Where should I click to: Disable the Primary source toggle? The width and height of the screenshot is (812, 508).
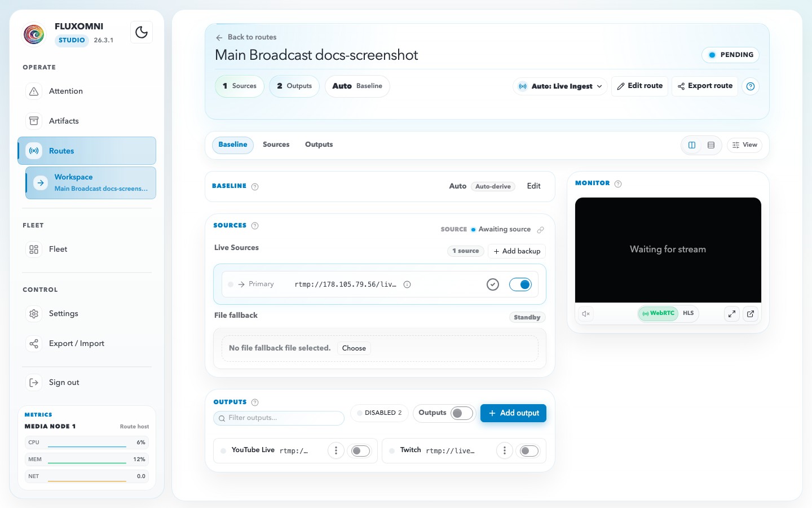520,284
